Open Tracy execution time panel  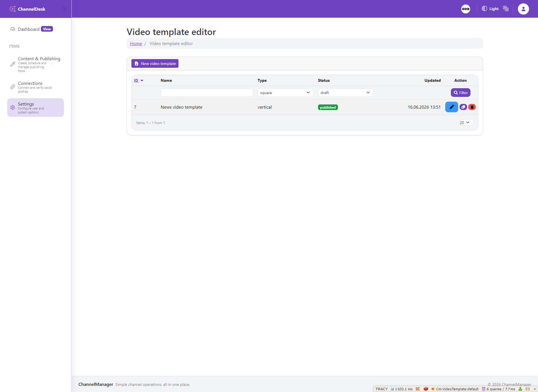(x=401, y=389)
